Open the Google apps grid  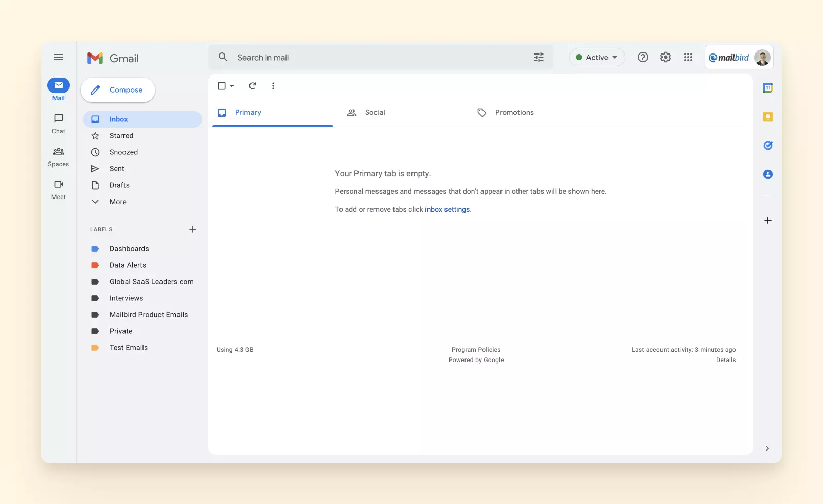(688, 57)
